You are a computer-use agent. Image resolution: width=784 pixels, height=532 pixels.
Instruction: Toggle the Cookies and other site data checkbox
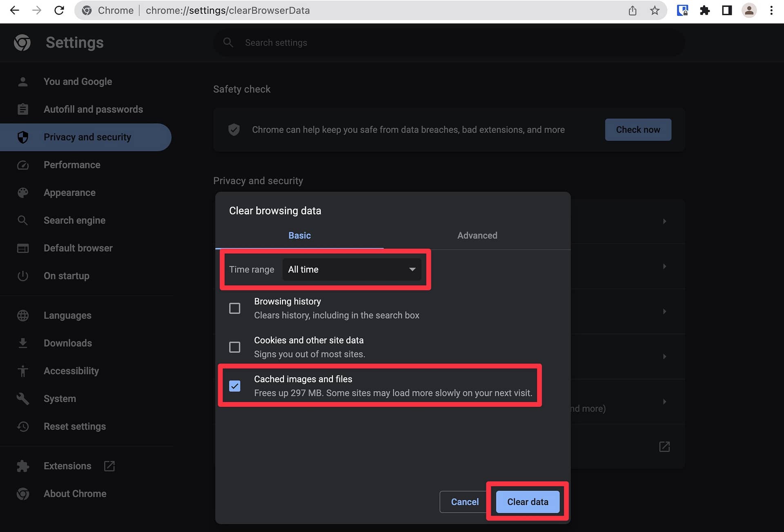point(236,347)
